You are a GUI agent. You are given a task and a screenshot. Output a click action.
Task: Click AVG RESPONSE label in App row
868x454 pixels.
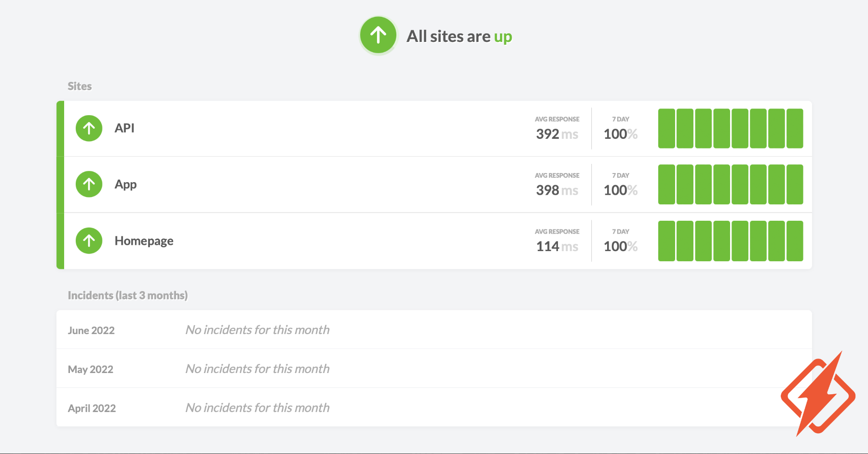pos(557,175)
